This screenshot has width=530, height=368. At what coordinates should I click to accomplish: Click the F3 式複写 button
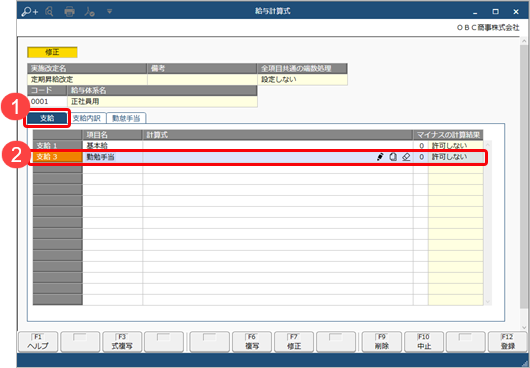(122, 342)
